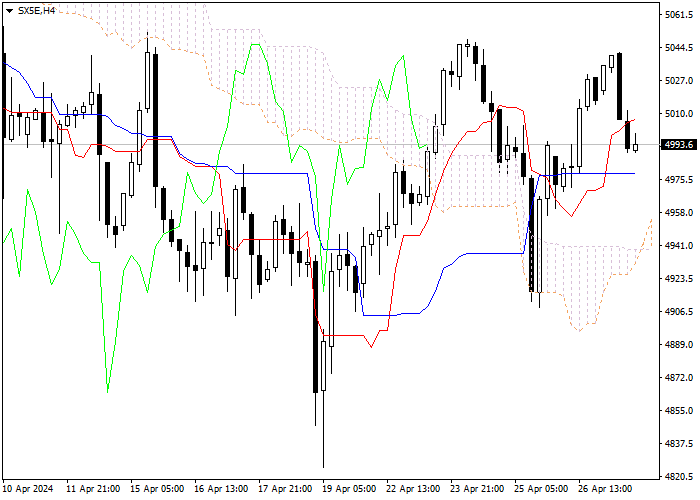Image resolution: width=700 pixels, height=500 pixels.
Task: Click the 4958.0 price axis label
Action: 679,212
